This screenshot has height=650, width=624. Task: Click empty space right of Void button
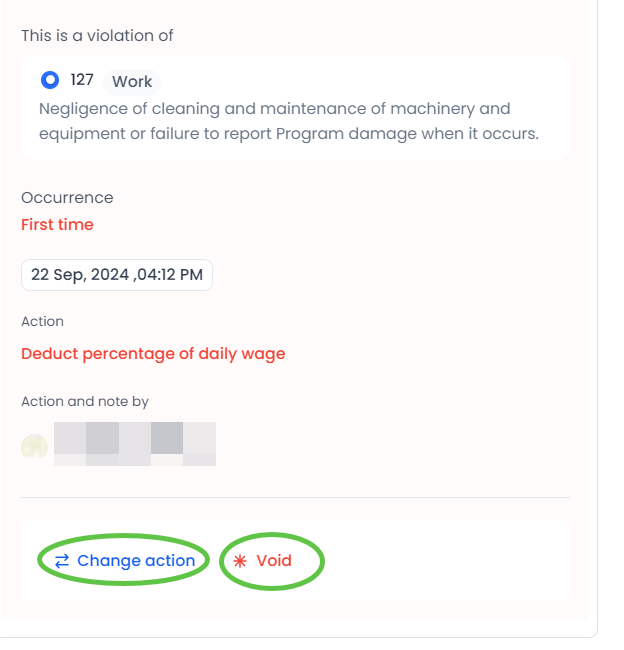click(x=440, y=561)
